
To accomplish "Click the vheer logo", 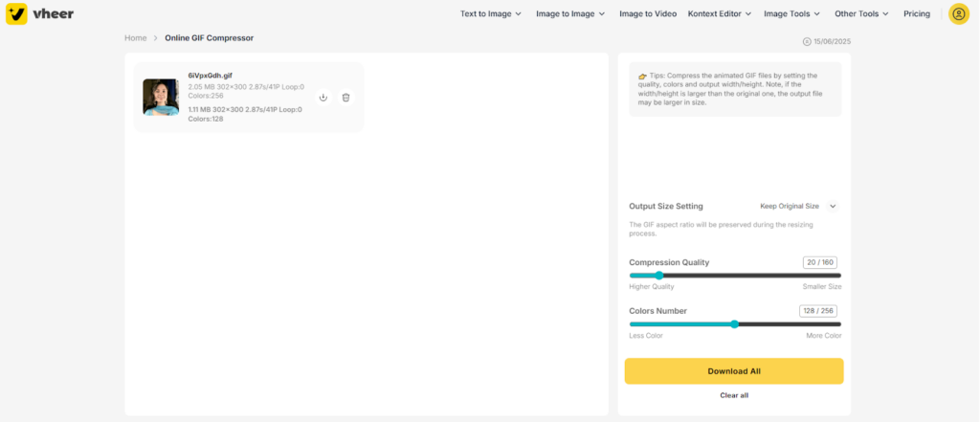I will 39,14.
